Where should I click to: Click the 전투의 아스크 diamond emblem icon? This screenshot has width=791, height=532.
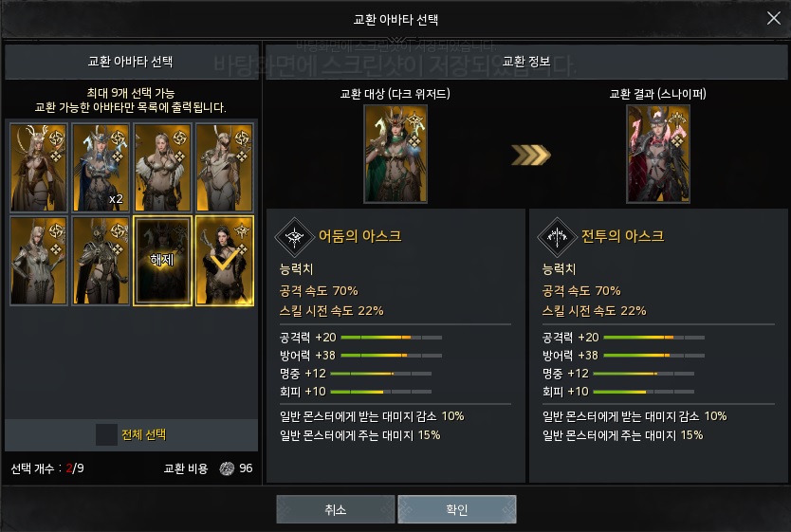point(557,236)
